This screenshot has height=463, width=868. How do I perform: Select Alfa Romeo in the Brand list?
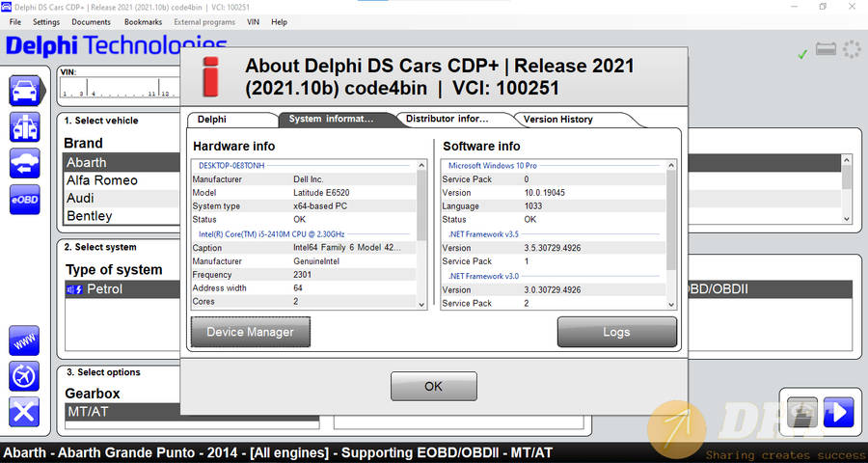click(x=122, y=180)
